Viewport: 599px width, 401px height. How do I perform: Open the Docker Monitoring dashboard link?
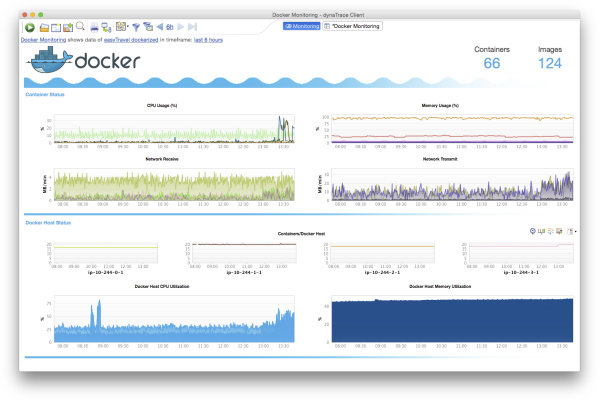(x=43, y=40)
